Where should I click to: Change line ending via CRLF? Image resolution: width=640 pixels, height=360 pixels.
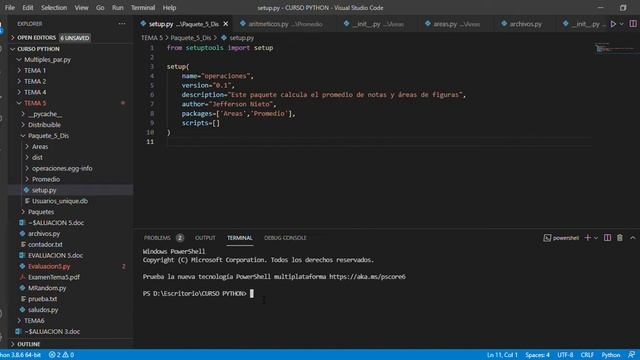pos(587,355)
